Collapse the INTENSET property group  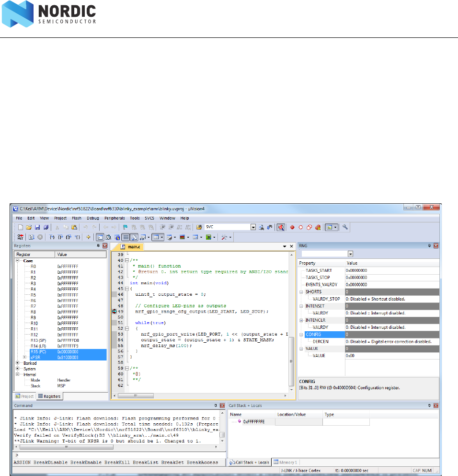(x=301, y=306)
